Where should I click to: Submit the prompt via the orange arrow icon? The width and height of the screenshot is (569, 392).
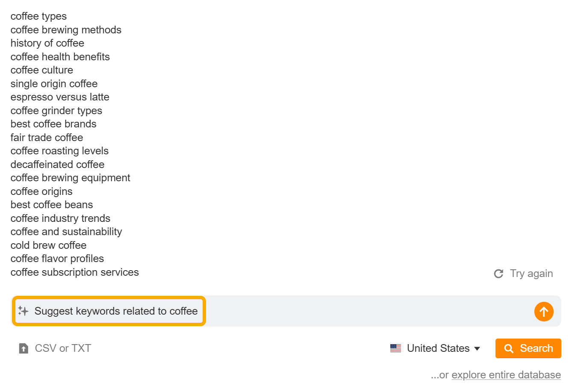pyautogui.click(x=544, y=312)
